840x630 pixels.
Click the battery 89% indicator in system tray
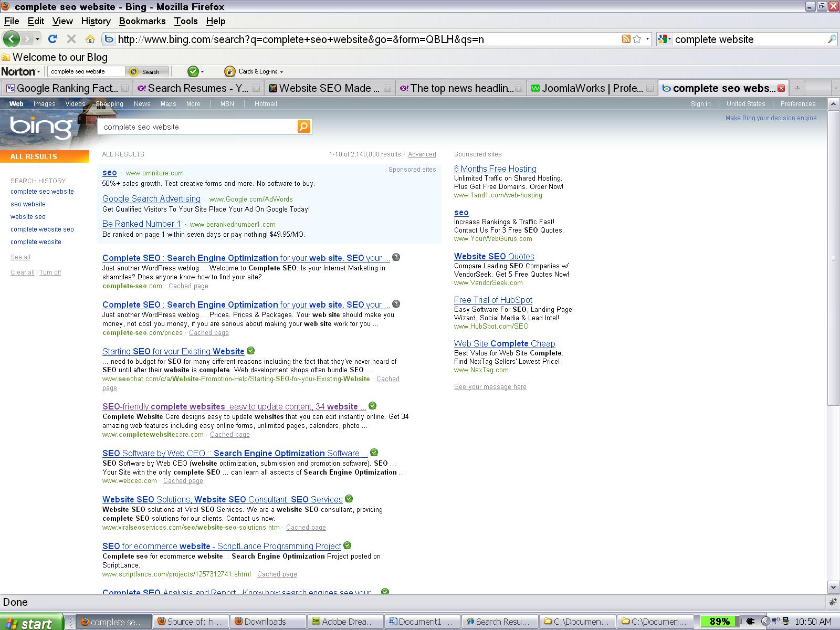tap(720, 622)
